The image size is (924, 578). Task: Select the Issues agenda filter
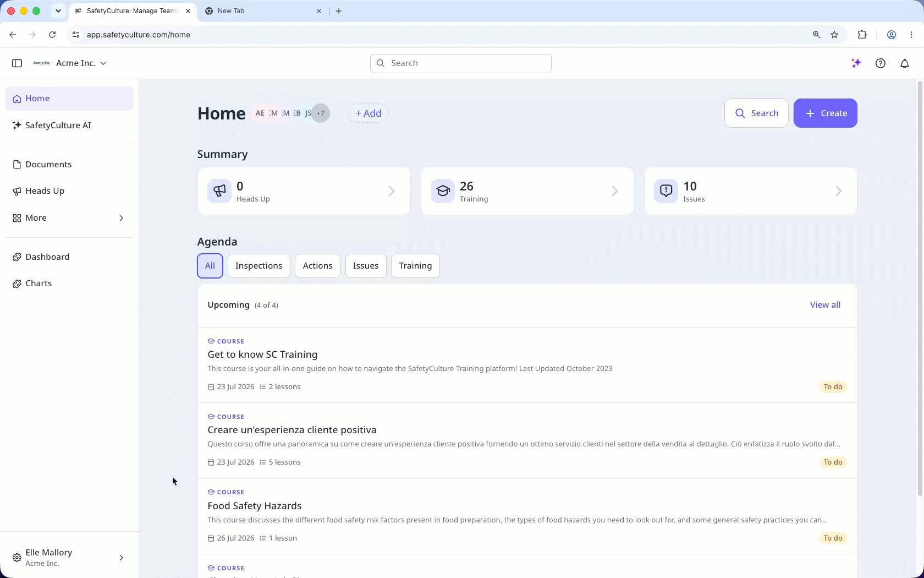pos(366,266)
